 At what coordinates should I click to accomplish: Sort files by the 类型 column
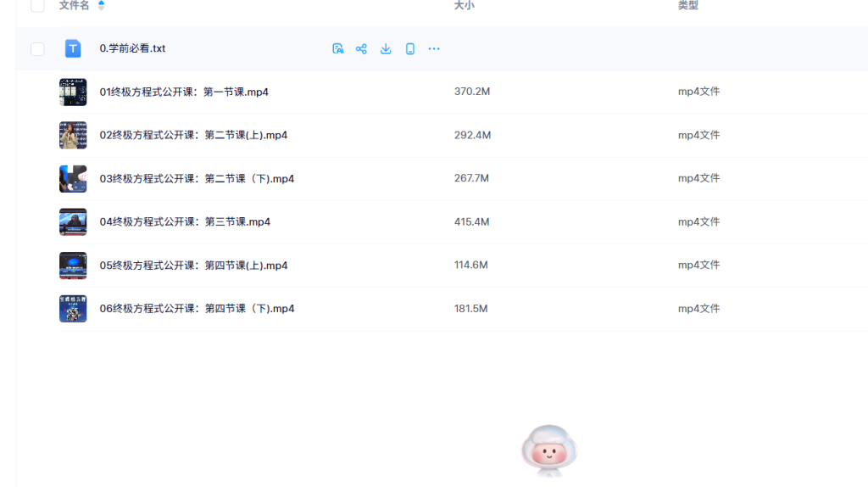[x=687, y=6]
